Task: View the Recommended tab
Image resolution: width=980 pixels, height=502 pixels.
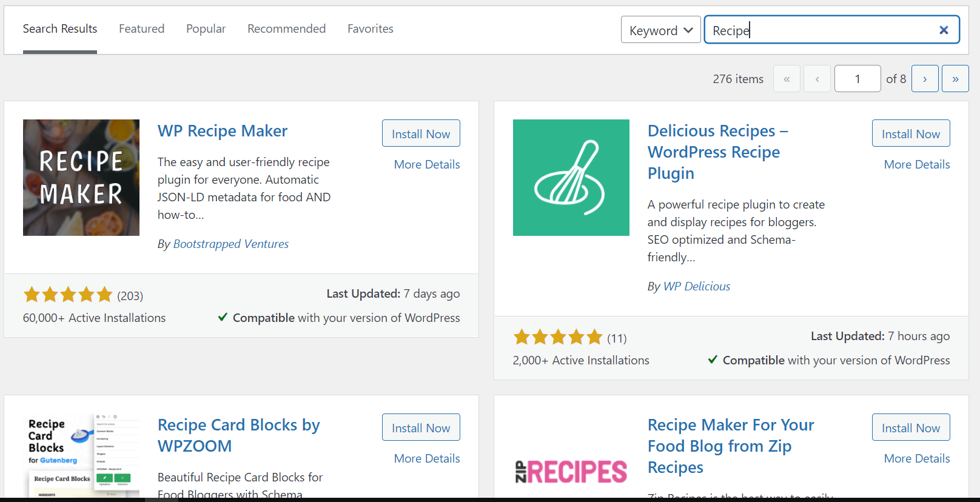Action: point(286,28)
